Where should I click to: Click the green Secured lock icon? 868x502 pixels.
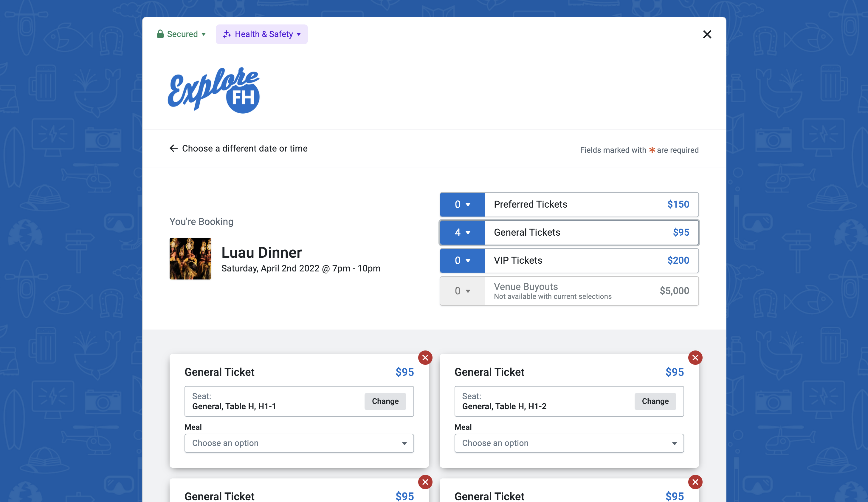[160, 34]
